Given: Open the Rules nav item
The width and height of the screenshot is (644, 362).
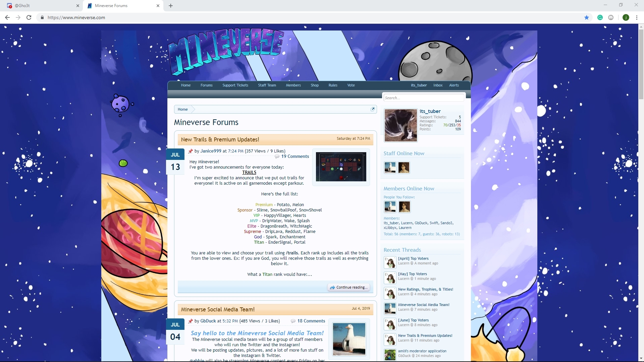Looking at the screenshot, I should tap(333, 85).
